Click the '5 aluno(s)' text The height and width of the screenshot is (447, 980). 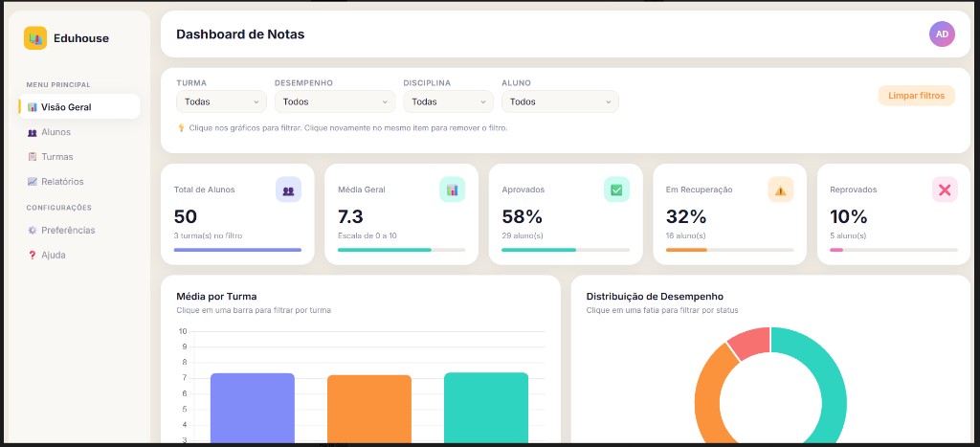click(848, 236)
